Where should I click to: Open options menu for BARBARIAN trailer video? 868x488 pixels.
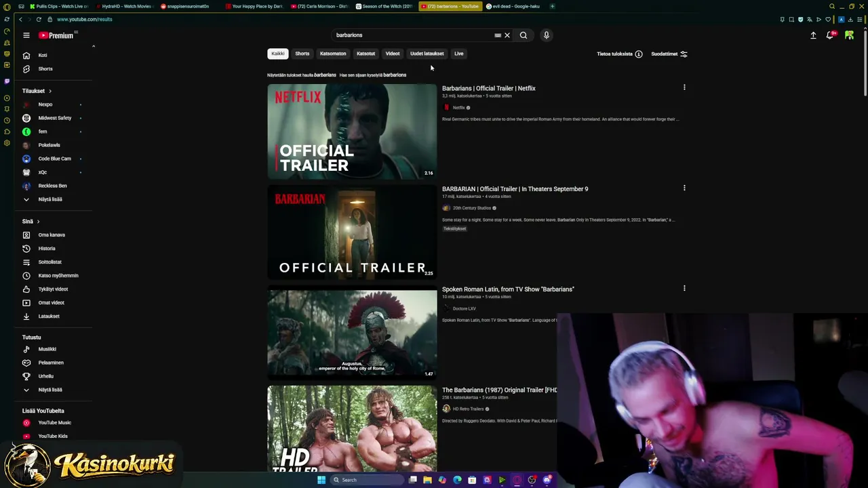click(x=684, y=188)
